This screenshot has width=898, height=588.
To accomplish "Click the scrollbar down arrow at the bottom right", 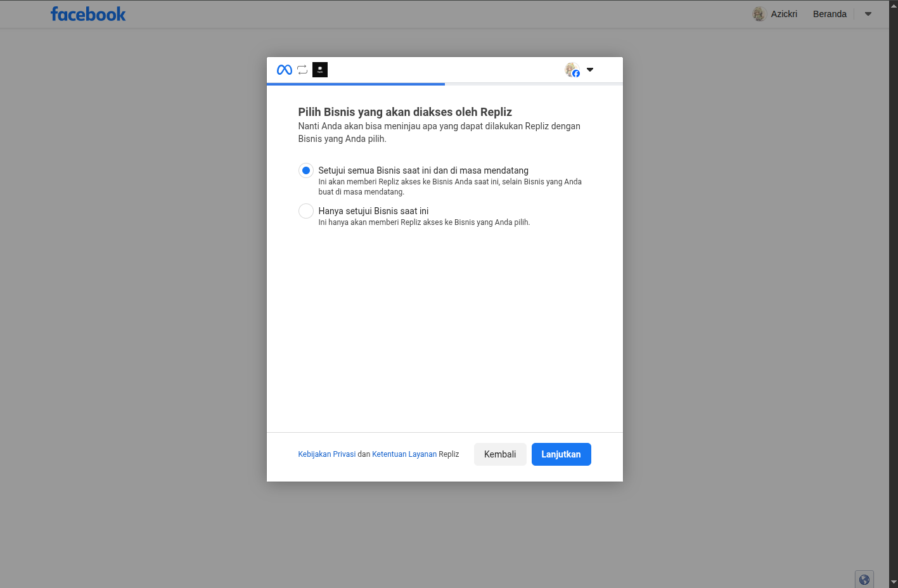I will coord(894,582).
